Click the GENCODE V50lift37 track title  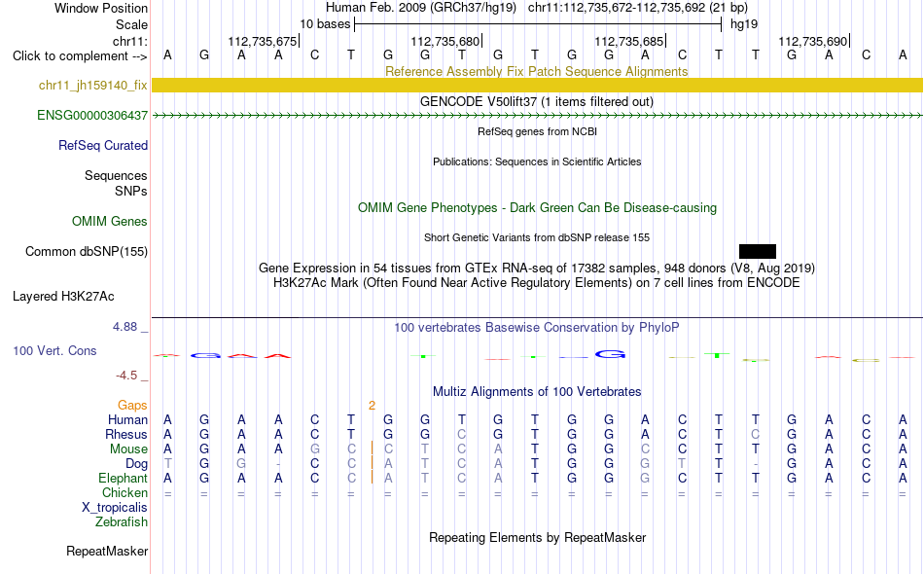click(536, 101)
